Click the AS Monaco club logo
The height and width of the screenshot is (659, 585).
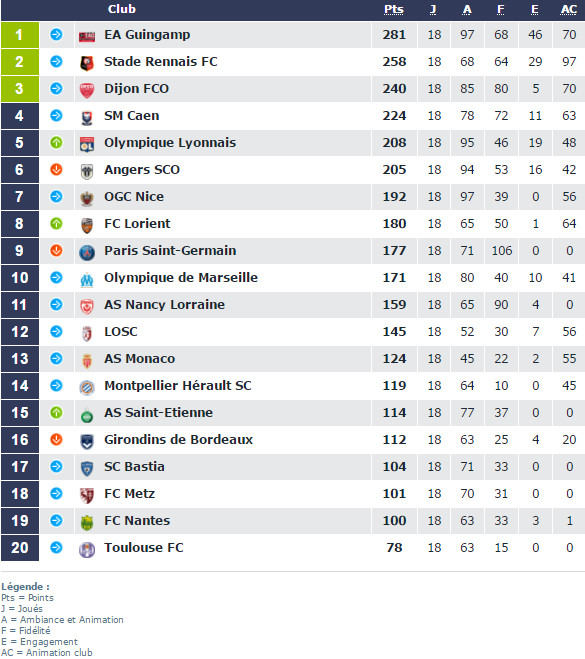[87, 361]
